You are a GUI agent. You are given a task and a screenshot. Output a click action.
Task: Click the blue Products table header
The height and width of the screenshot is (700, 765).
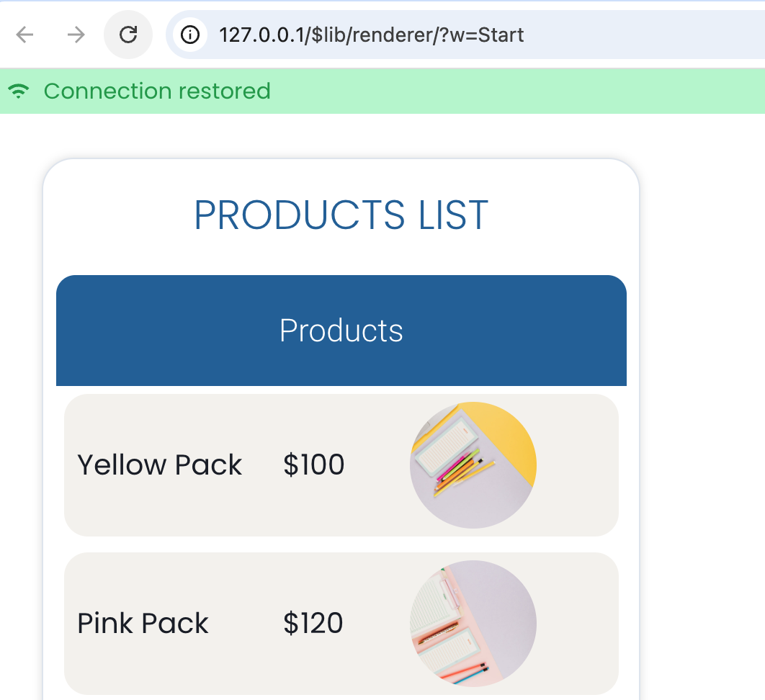(x=341, y=331)
